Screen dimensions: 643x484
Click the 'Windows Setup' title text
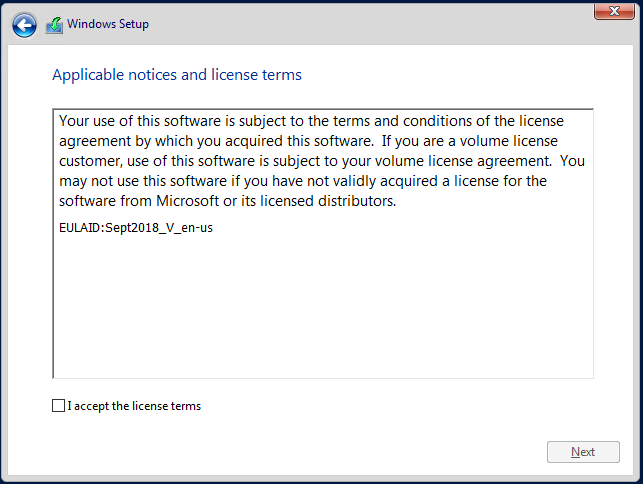(x=108, y=24)
